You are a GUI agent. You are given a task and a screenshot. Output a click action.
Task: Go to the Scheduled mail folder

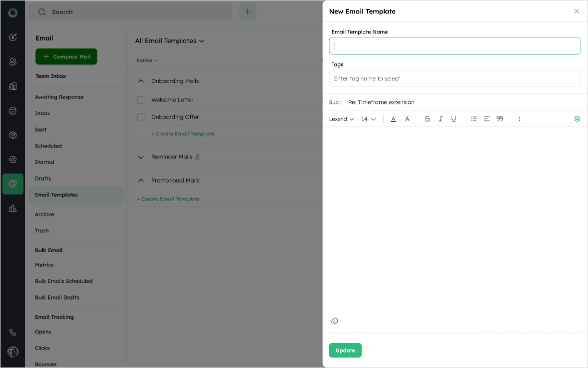click(x=48, y=146)
